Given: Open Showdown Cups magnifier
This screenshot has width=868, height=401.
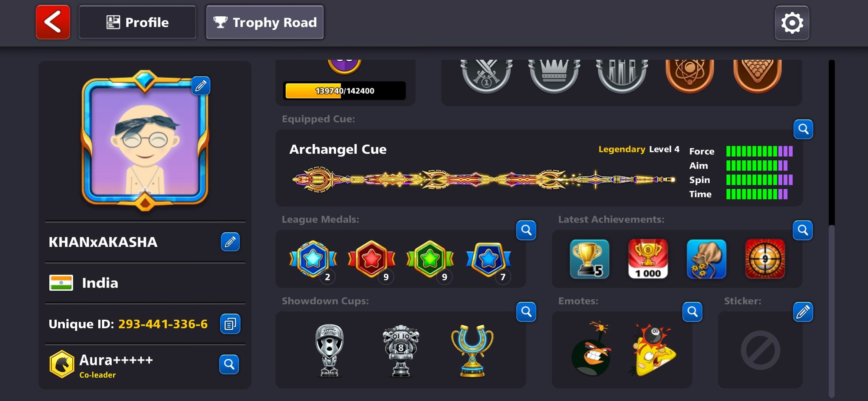Looking at the screenshot, I should coord(526,312).
